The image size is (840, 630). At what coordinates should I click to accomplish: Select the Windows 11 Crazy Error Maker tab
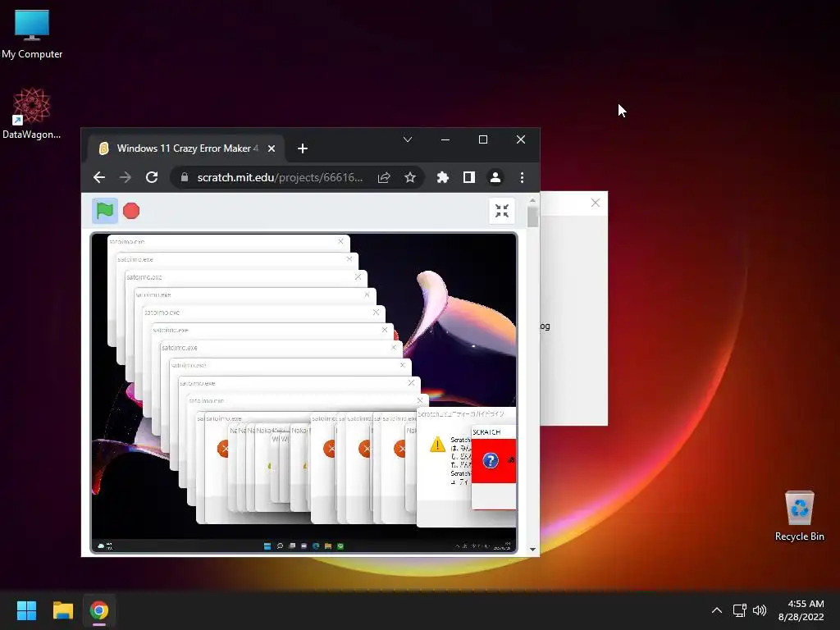click(185, 148)
